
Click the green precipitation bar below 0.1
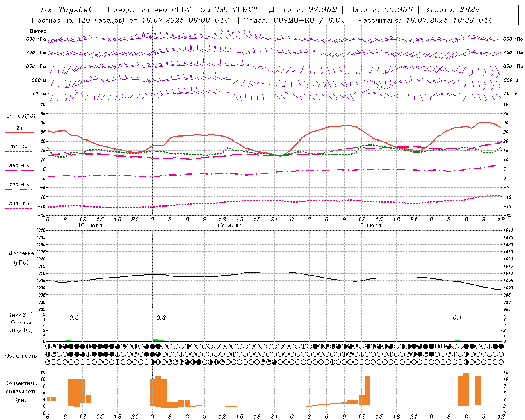tap(457, 340)
